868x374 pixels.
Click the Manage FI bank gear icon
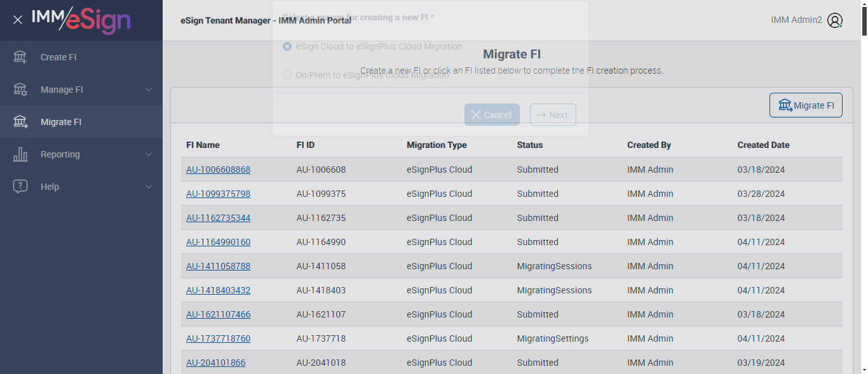(x=20, y=90)
